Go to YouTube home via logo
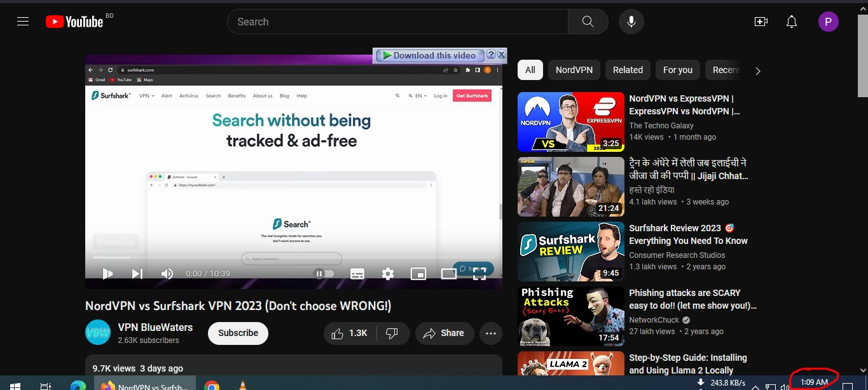868x390 pixels. coord(74,22)
